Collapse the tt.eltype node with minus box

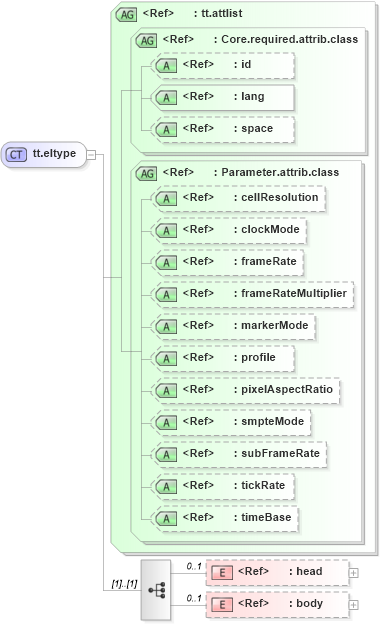[x=91, y=154]
